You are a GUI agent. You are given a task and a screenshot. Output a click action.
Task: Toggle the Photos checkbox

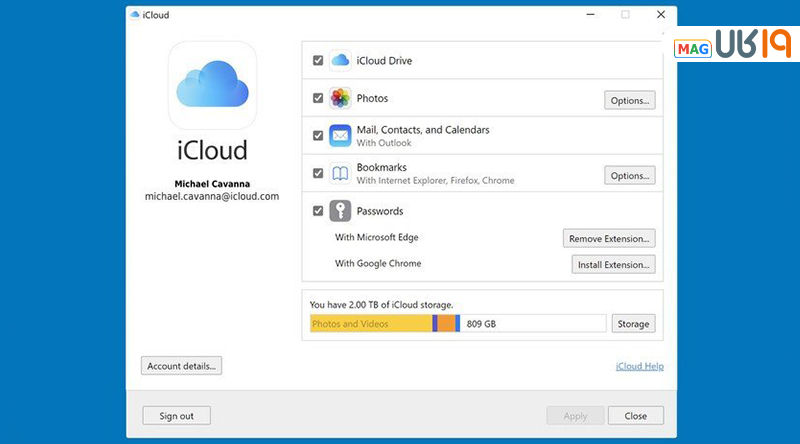318,99
